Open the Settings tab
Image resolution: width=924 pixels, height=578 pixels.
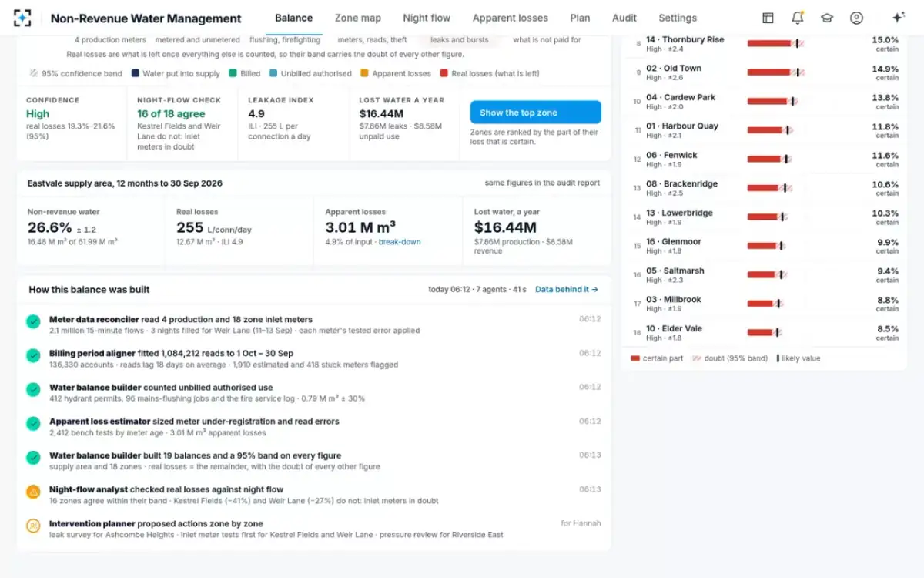pyautogui.click(x=678, y=18)
